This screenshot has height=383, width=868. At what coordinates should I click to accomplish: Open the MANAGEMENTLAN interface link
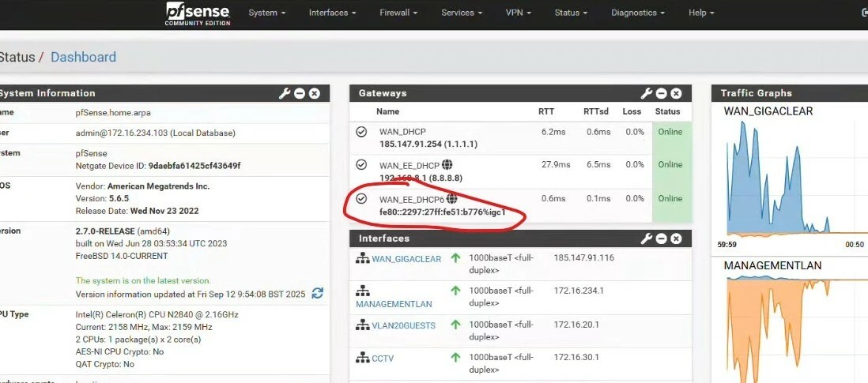394,304
